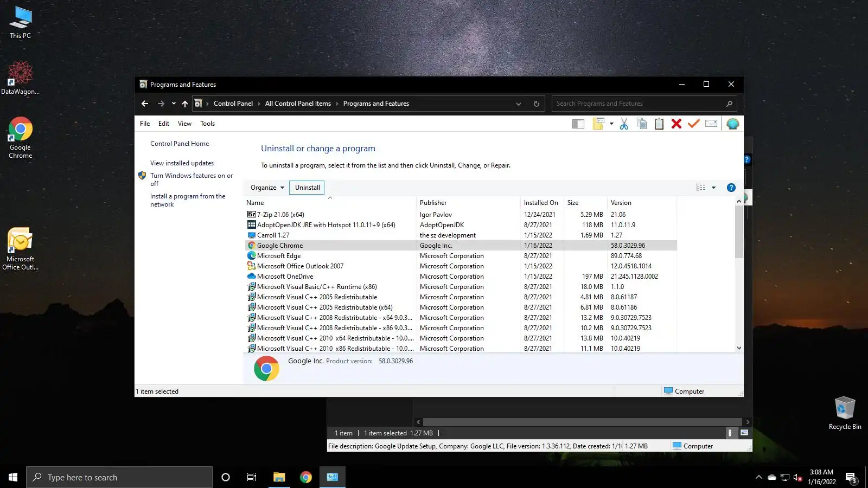Go back using the Back arrow
The height and width of the screenshot is (488, 868).
(x=145, y=104)
